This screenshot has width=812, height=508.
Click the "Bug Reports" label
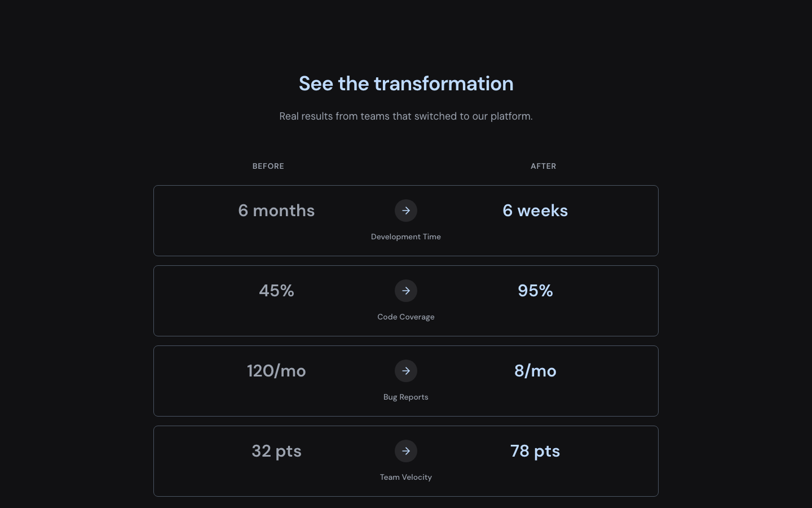click(x=406, y=397)
